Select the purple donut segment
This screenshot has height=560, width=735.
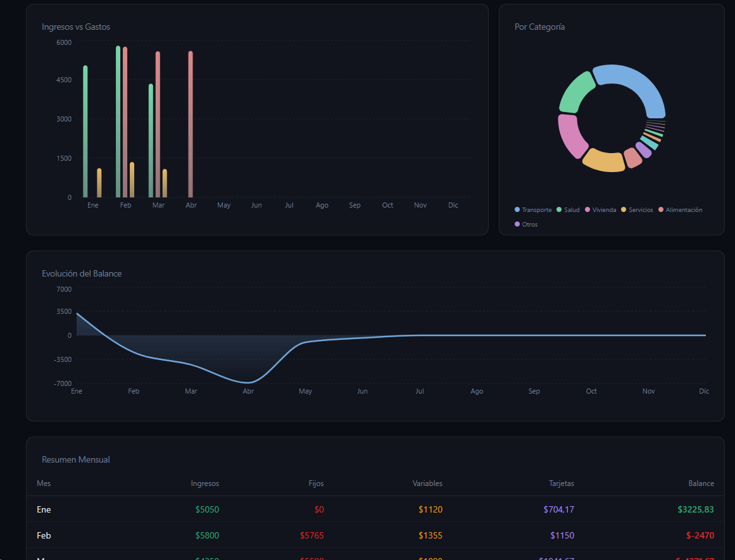(644, 150)
